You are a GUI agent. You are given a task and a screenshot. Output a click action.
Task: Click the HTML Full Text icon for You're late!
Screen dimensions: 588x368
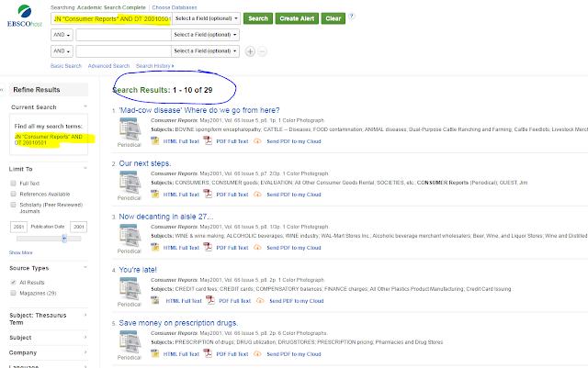(x=155, y=300)
